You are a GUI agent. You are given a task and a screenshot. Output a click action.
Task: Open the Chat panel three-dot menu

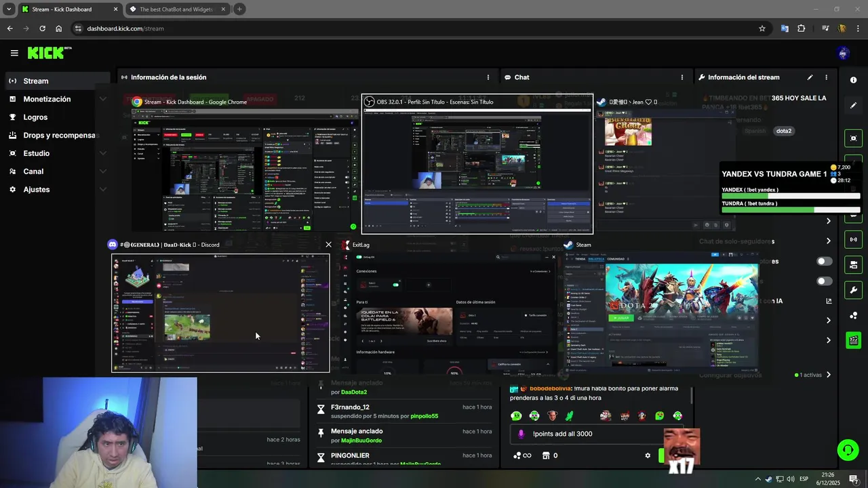coord(682,77)
